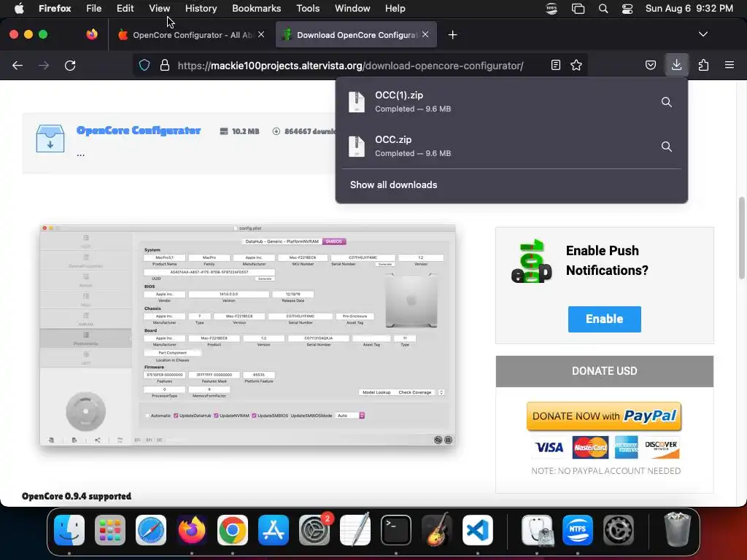Toggle reader view icon
Screen dimensions: 747x560
coord(555,65)
